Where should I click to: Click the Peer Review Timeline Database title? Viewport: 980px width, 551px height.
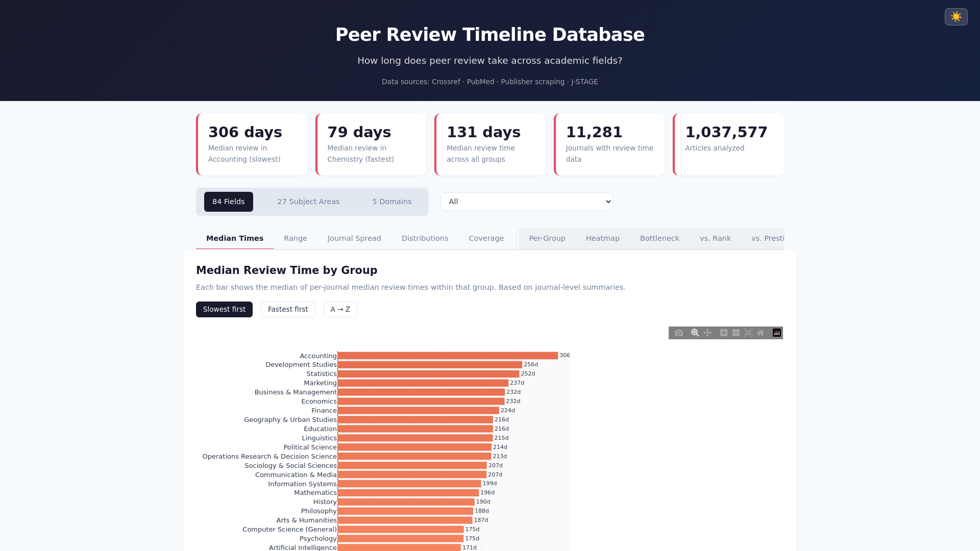point(490,35)
